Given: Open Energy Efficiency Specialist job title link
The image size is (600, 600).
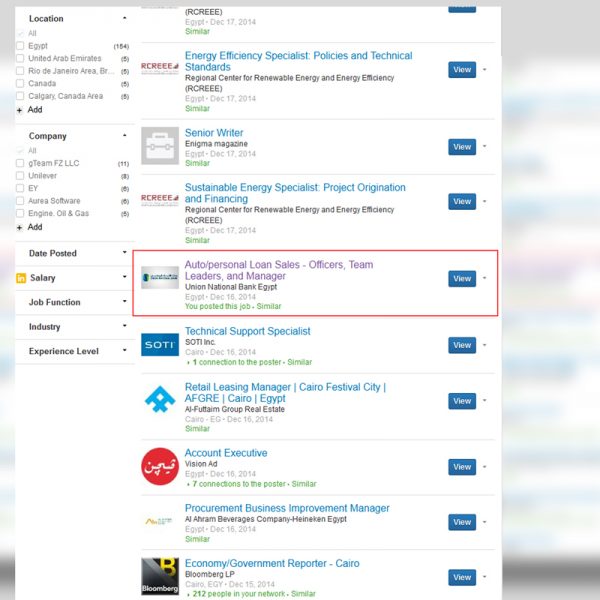Looking at the screenshot, I should pyautogui.click(x=298, y=61).
